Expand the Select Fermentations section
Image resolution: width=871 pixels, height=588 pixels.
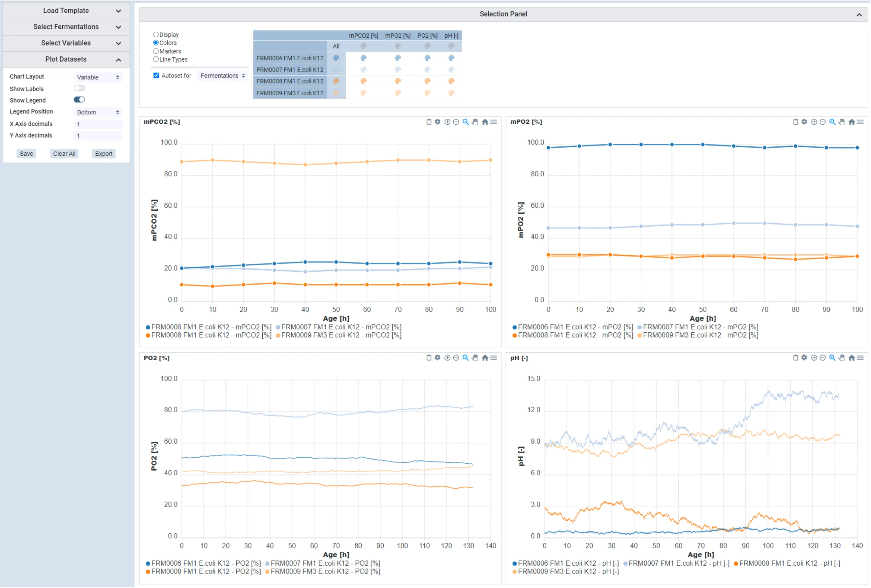(x=66, y=27)
